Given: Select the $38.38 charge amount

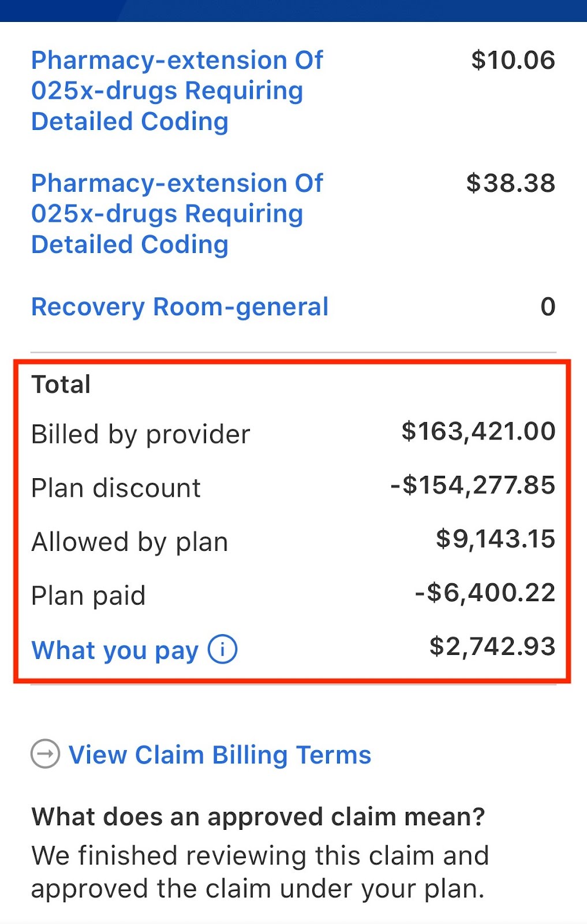Looking at the screenshot, I should point(511,183).
